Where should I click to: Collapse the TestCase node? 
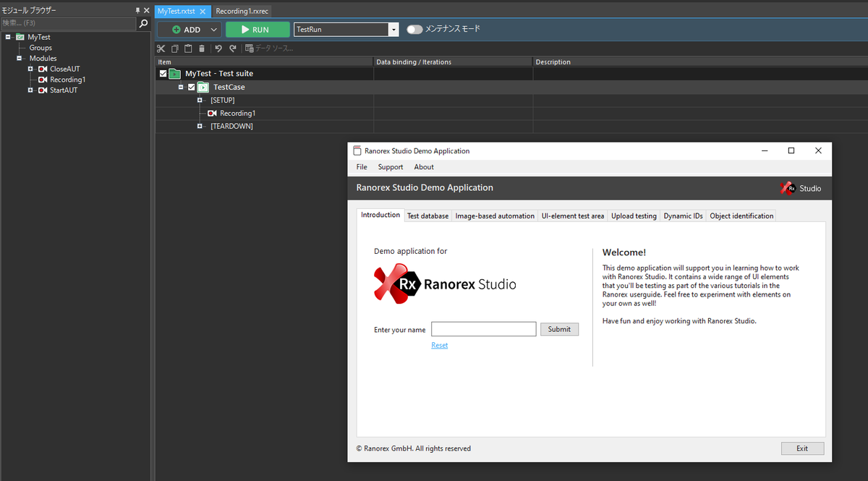click(x=182, y=87)
